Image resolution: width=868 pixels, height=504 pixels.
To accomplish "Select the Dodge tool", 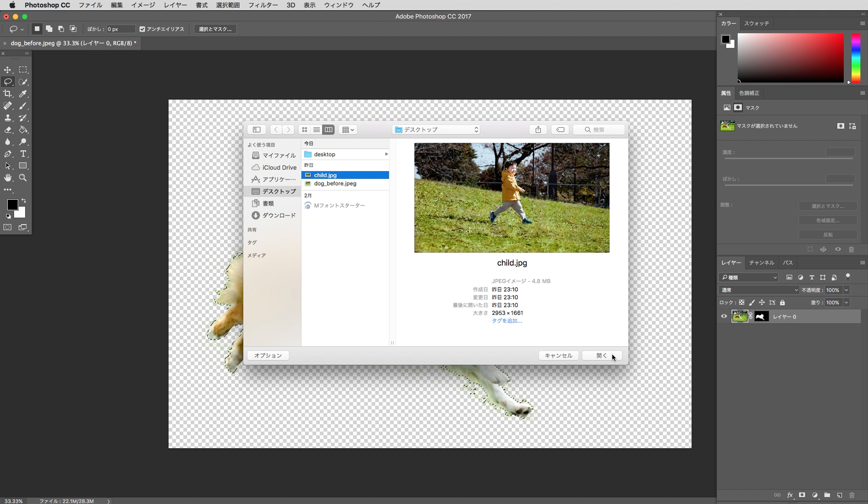I will (23, 142).
